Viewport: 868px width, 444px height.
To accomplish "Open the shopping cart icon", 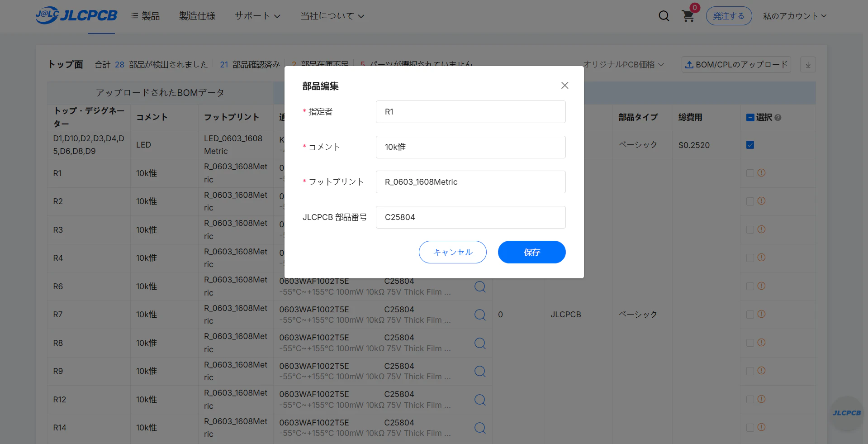I will [x=688, y=16].
